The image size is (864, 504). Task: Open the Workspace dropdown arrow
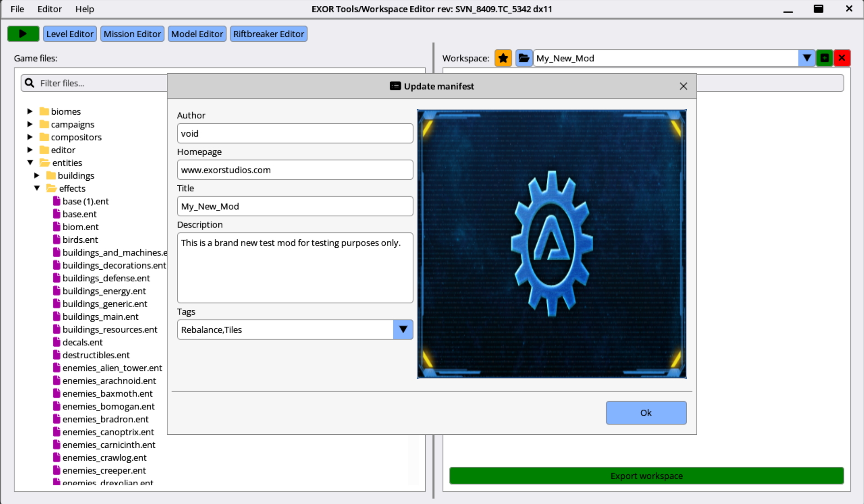807,58
